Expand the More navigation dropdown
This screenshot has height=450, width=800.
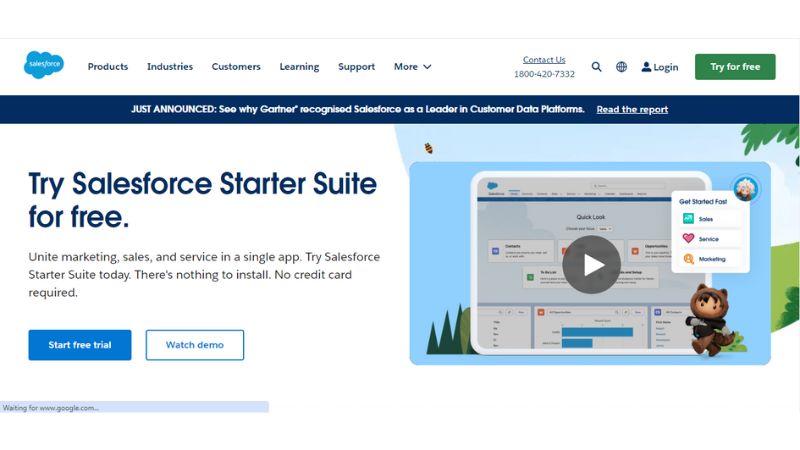[x=412, y=67]
